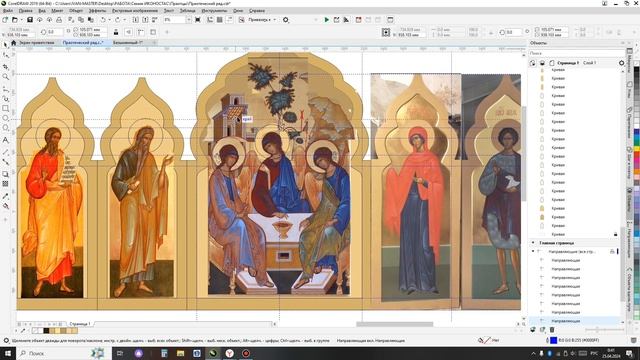Click the black swatch in the document palette
This screenshot has width=640, height=360.
46,331
